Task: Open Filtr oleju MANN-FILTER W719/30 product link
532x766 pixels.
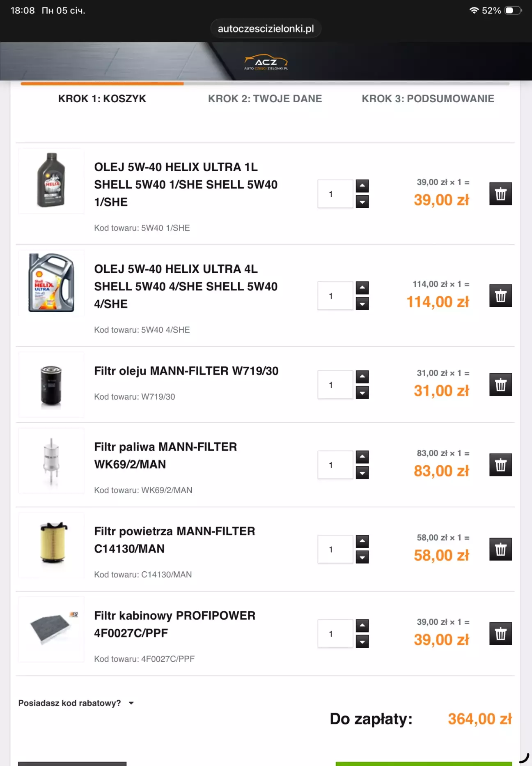Action: [186, 371]
